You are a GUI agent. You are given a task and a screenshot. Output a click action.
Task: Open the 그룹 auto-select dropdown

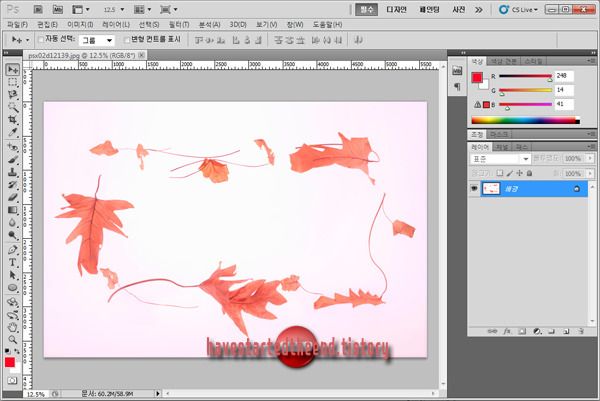pos(97,40)
